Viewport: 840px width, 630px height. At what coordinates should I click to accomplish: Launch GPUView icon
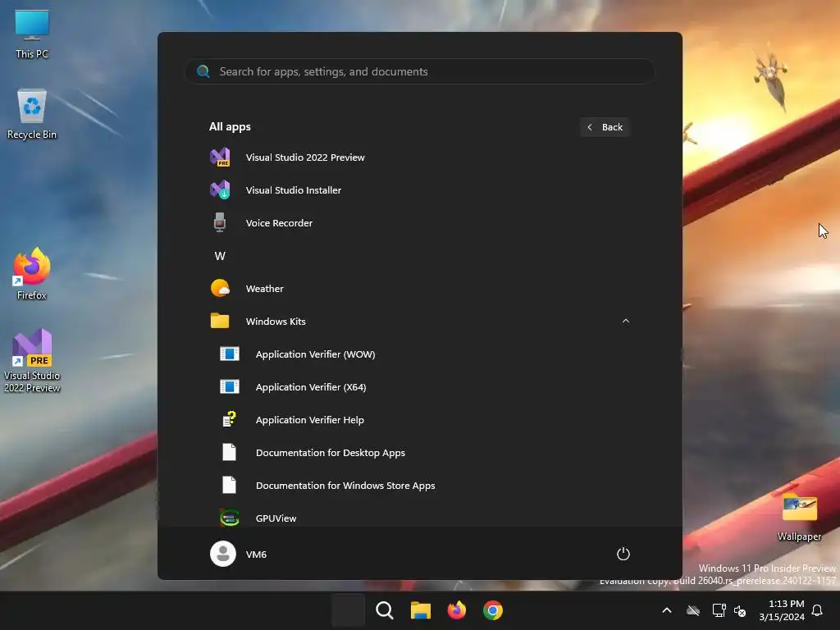(230, 518)
